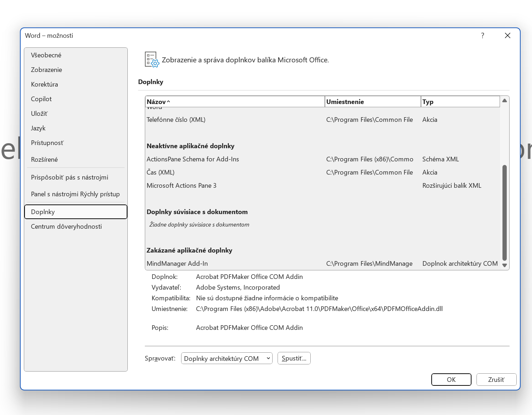Open the Spravovať dropdown list
This screenshot has height=415, width=532.
click(x=227, y=358)
